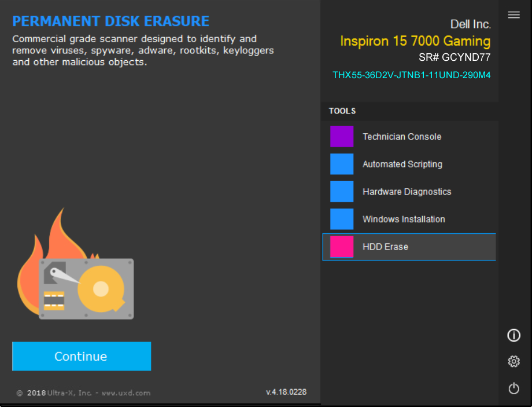Click the blue square beside Hardware Diagnostics

pyautogui.click(x=342, y=192)
